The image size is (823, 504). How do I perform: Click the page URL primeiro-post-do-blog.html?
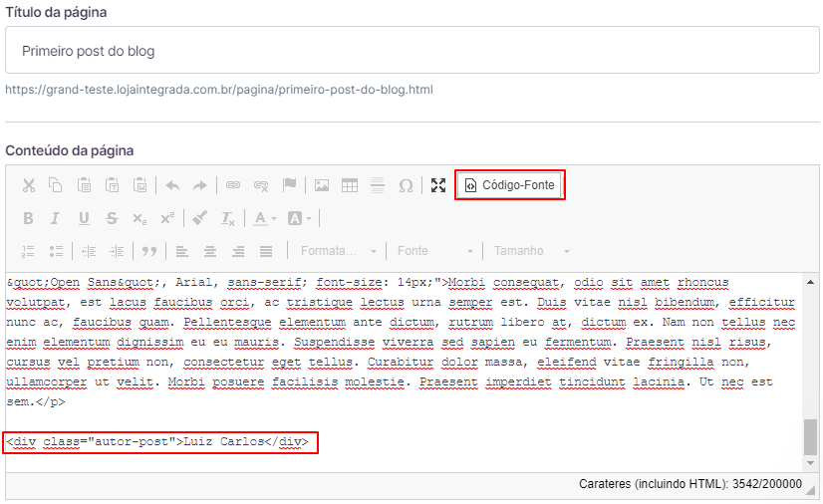tap(219, 90)
